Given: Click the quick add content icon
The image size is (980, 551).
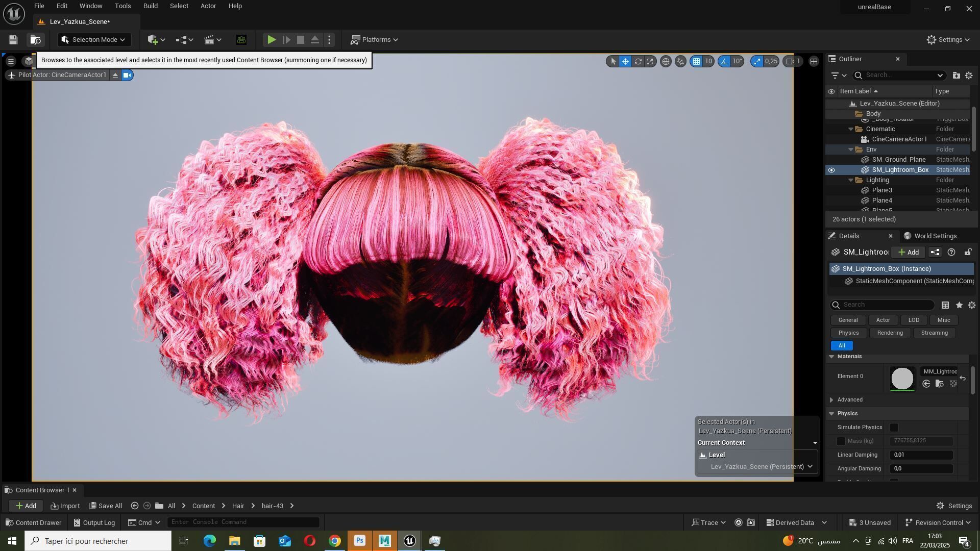Looking at the screenshot, I should [156, 40].
